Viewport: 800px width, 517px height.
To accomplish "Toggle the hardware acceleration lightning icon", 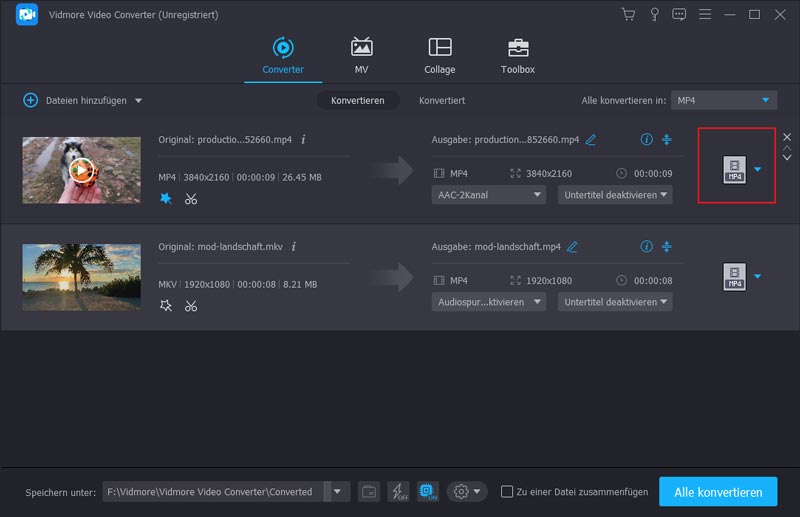I will pos(398,491).
